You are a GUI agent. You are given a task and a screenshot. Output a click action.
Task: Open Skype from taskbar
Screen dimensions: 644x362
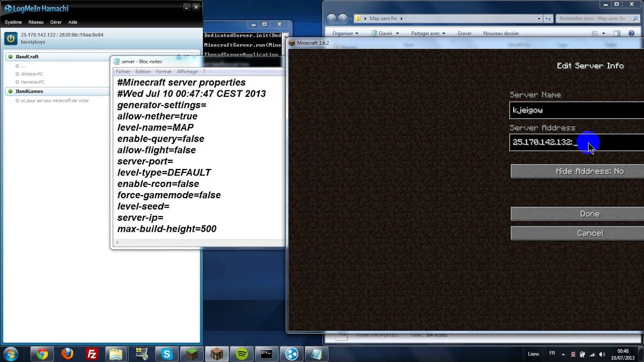pyautogui.click(x=167, y=354)
